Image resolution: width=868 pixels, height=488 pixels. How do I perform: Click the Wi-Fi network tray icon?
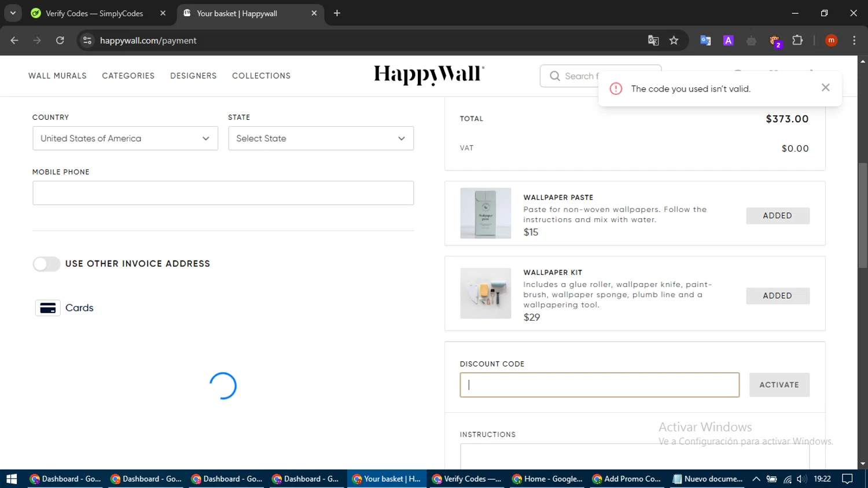click(x=788, y=479)
